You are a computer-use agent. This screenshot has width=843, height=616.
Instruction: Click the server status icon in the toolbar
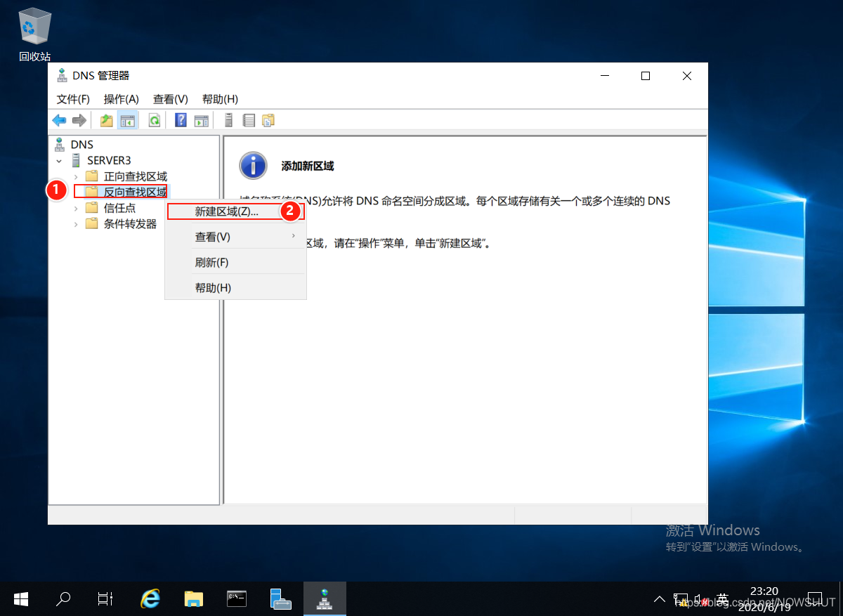tap(228, 119)
